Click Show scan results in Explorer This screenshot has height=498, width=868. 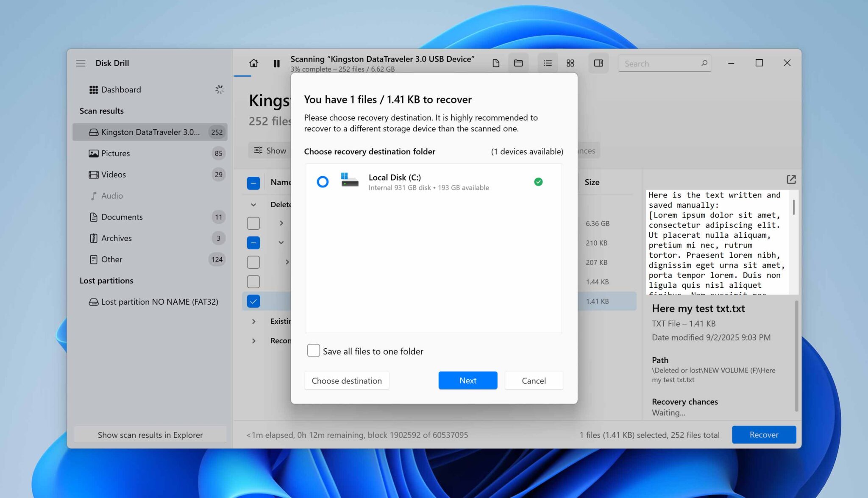coord(150,434)
